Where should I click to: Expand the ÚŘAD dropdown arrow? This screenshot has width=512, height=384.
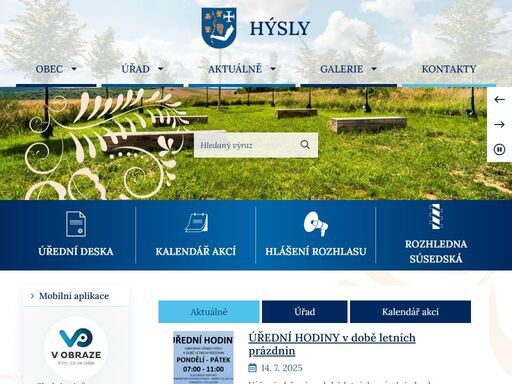(x=161, y=69)
